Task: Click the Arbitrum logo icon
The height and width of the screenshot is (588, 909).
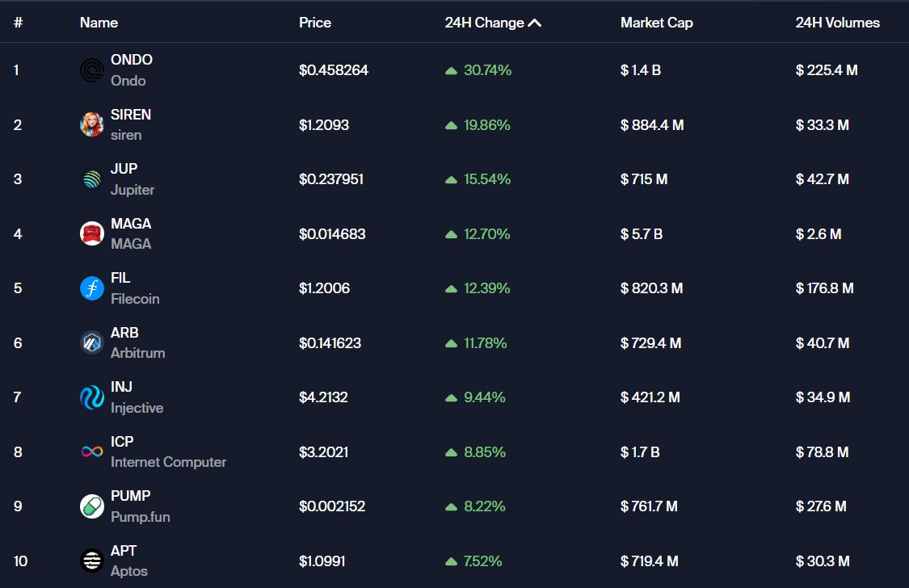Action: pyautogui.click(x=91, y=343)
